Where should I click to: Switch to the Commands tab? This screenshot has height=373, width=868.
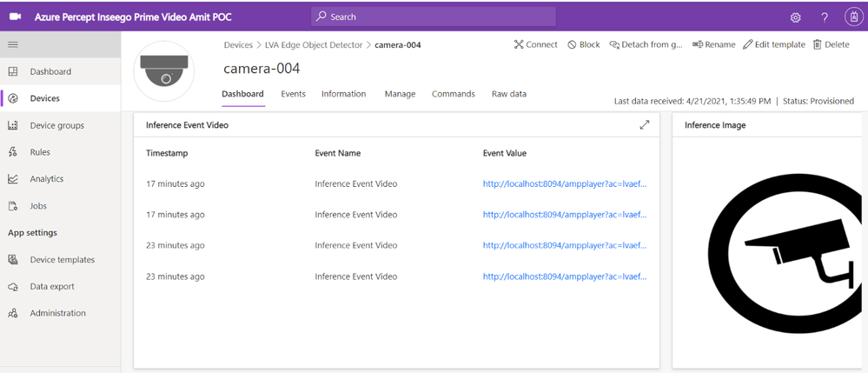(454, 94)
